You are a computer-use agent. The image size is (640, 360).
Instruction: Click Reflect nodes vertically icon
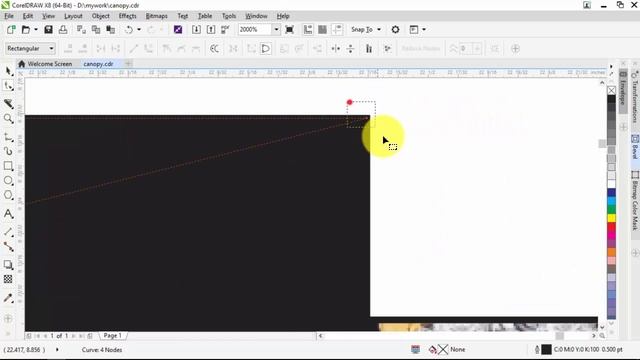point(350,49)
